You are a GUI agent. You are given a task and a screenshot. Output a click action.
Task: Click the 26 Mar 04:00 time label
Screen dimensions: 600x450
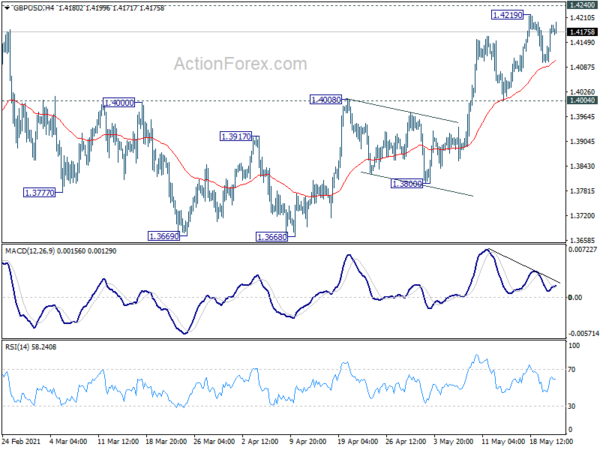coord(214,441)
